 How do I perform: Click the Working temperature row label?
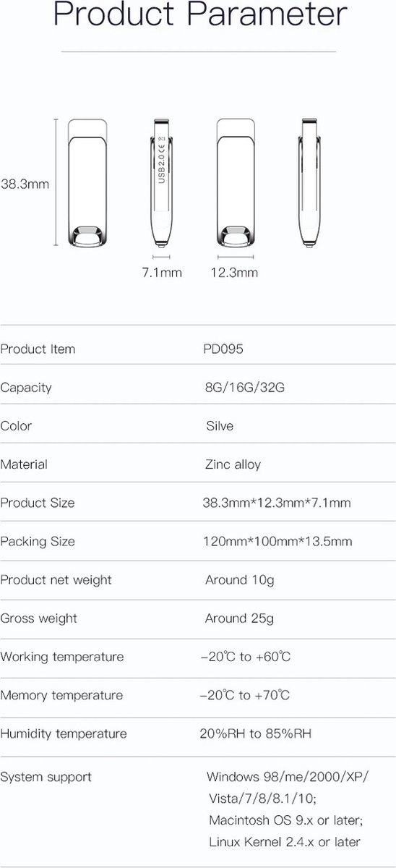(x=62, y=657)
